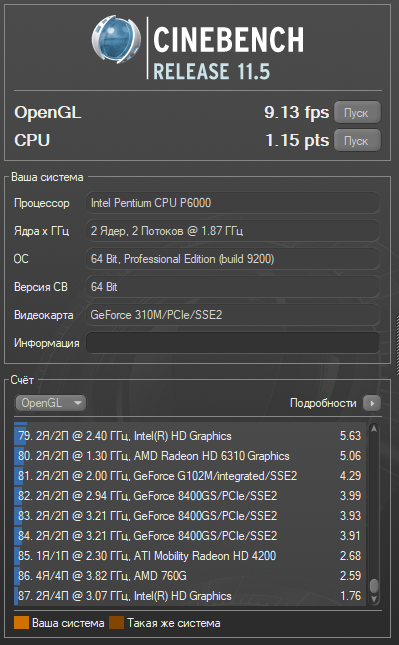Select row 83 GeForce 8400GS scoring 3.93
Screen dimensions: 399x645
(x=190, y=516)
